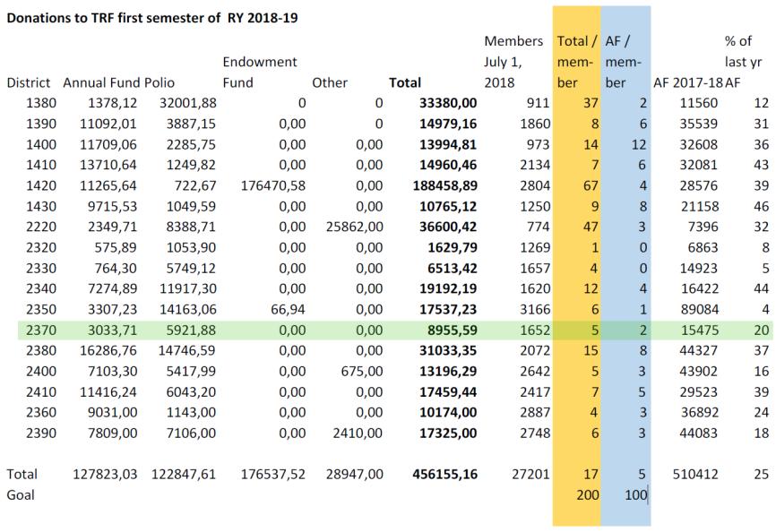This screenshot has height=532, width=776.
Task: Select the 'Endowment Fund' column header
Action: click(x=260, y=73)
